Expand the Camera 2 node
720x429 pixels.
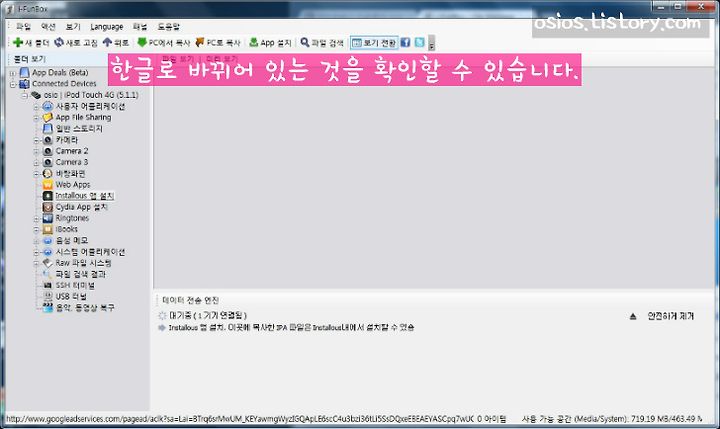(x=36, y=151)
